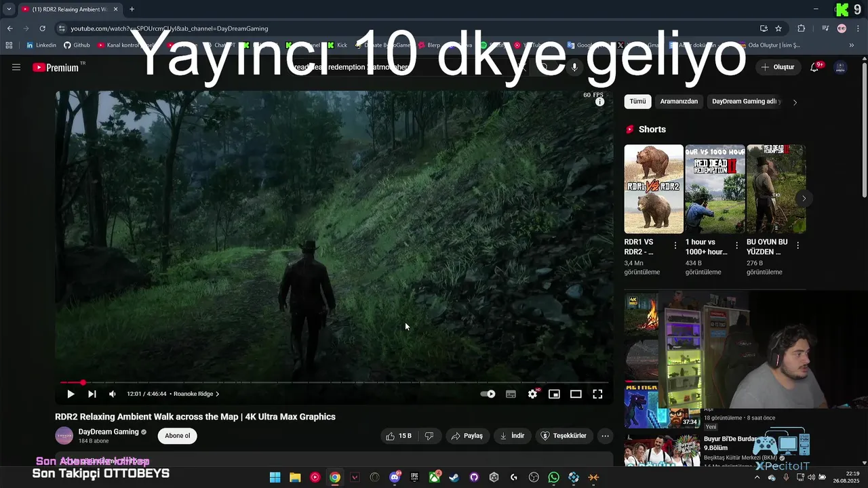Open the DayDream Gaming channel avatar
The width and height of the screenshot is (868, 488).
pos(64,436)
